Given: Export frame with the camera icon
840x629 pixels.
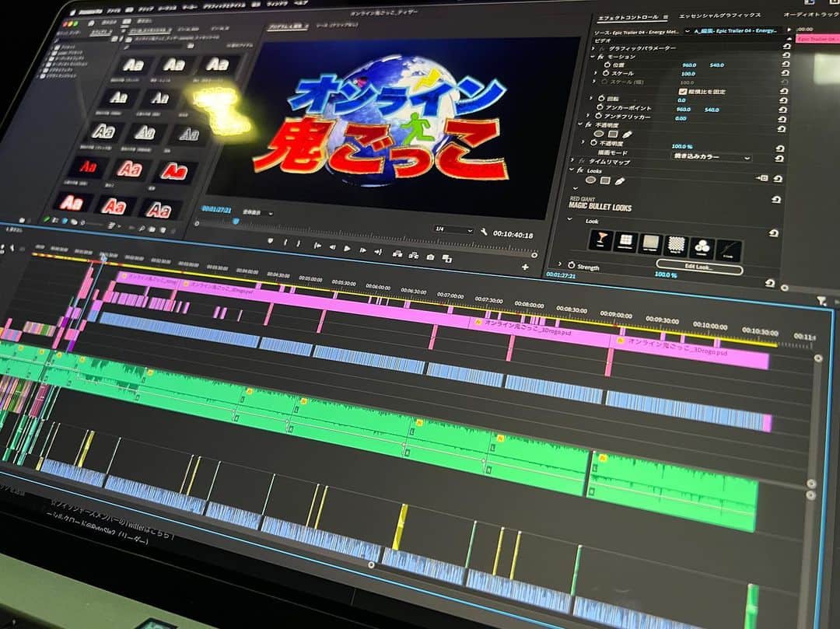Looking at the screenshot, I should [x=430, y=257].
